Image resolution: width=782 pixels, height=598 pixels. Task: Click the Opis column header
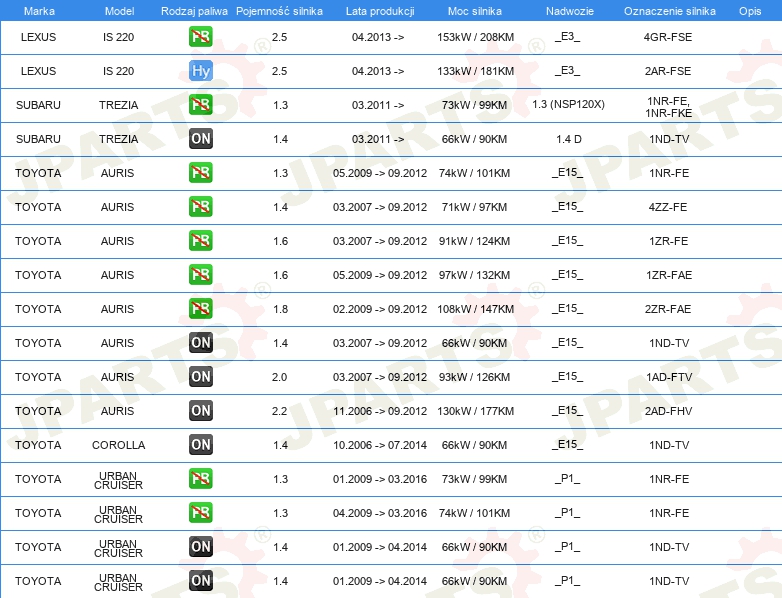pos(750,11)
